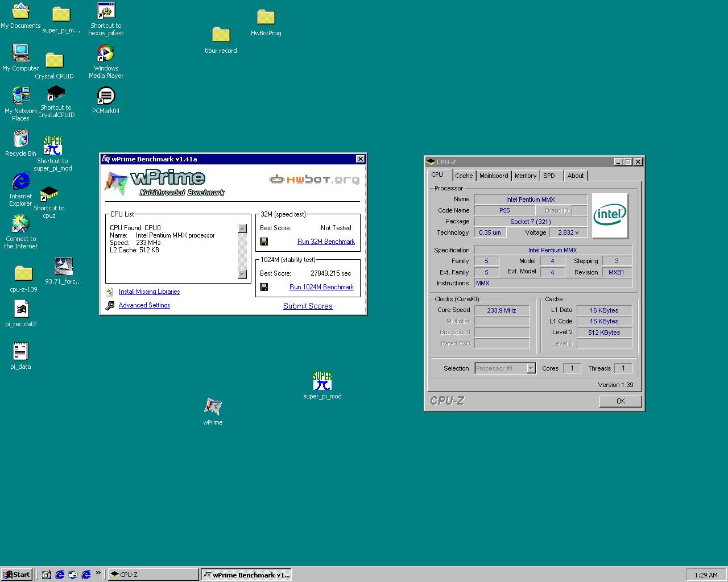Open the cpu-z-139 folder
Image resolution: width=728 pixels, height=582 pixels.
point(23,279)
